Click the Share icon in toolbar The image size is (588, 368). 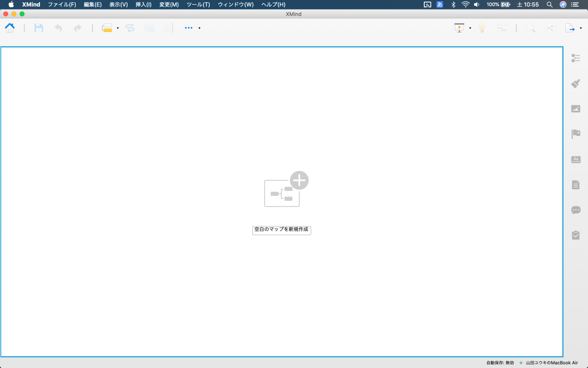click(550, 28)
